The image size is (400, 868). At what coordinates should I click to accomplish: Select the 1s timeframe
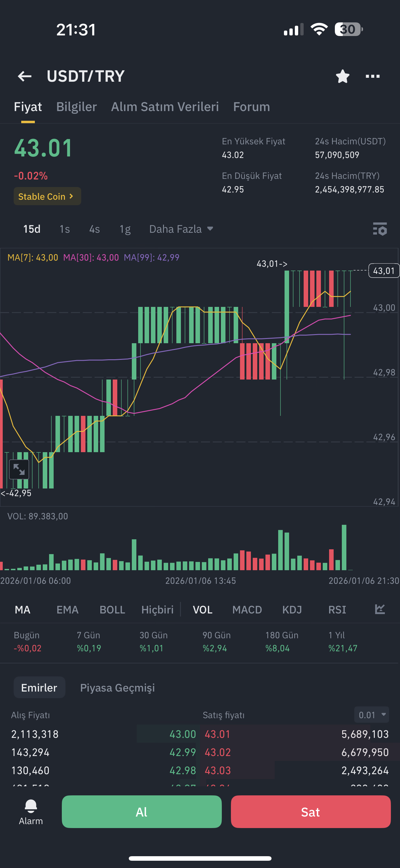tap(65, 229)
